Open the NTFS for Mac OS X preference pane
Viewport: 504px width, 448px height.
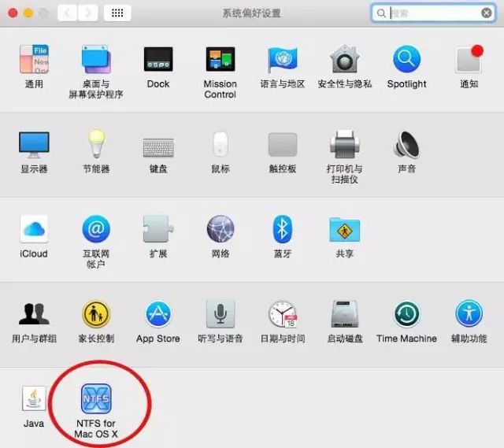coord(96,400)
